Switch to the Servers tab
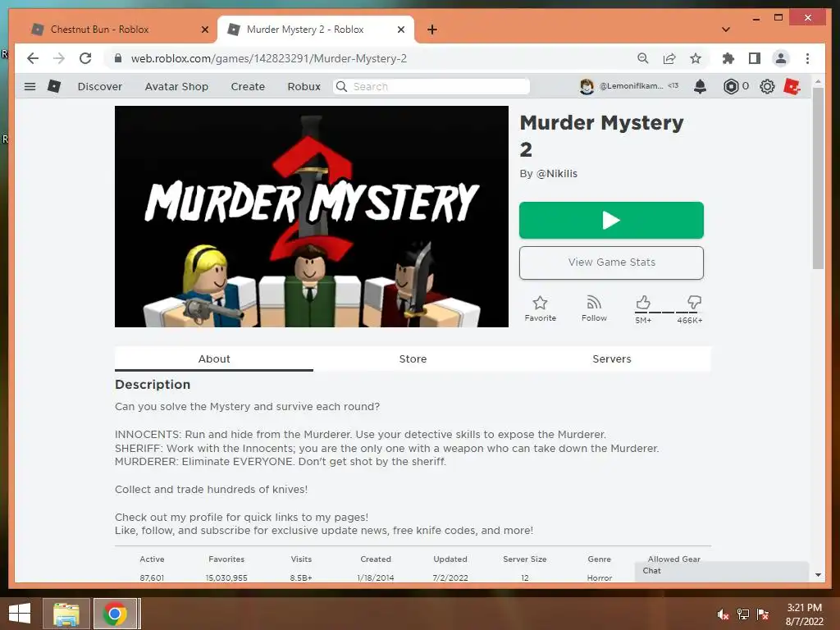840x630 pixels. pos(612,359)
